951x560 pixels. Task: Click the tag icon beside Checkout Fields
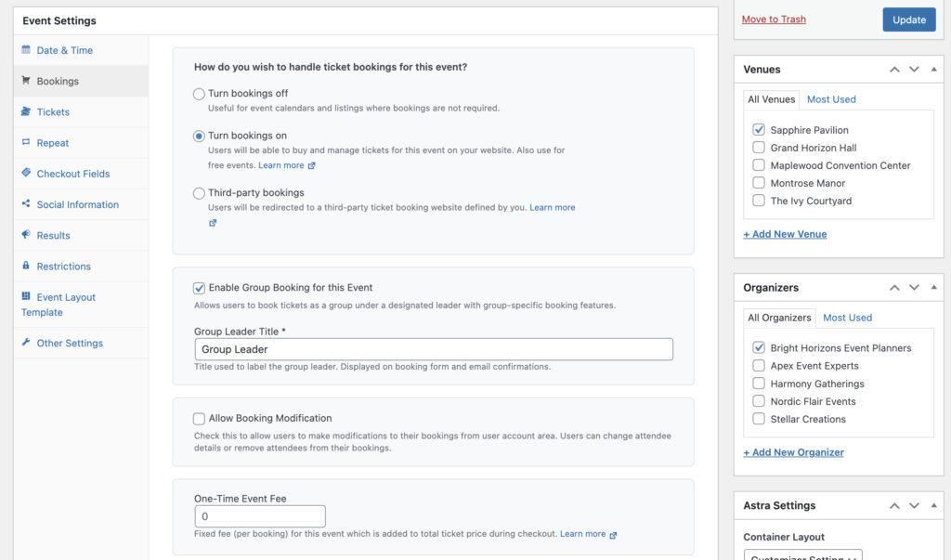tap(26, 174)
